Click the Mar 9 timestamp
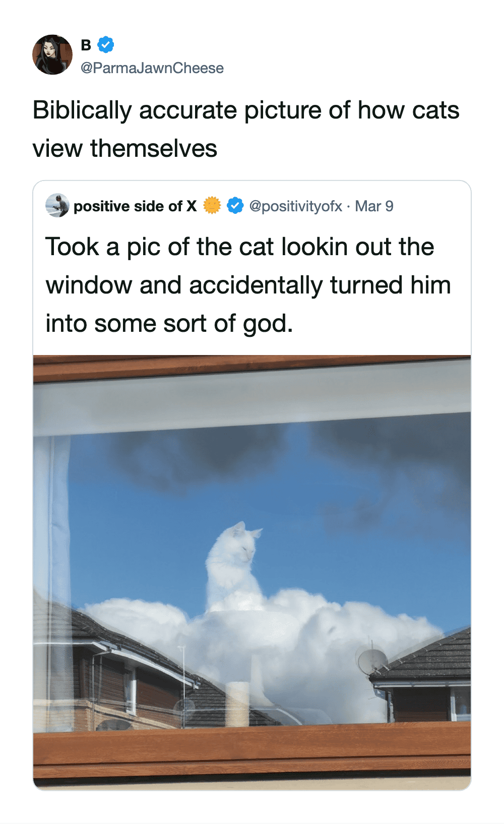 pos(374,206)
